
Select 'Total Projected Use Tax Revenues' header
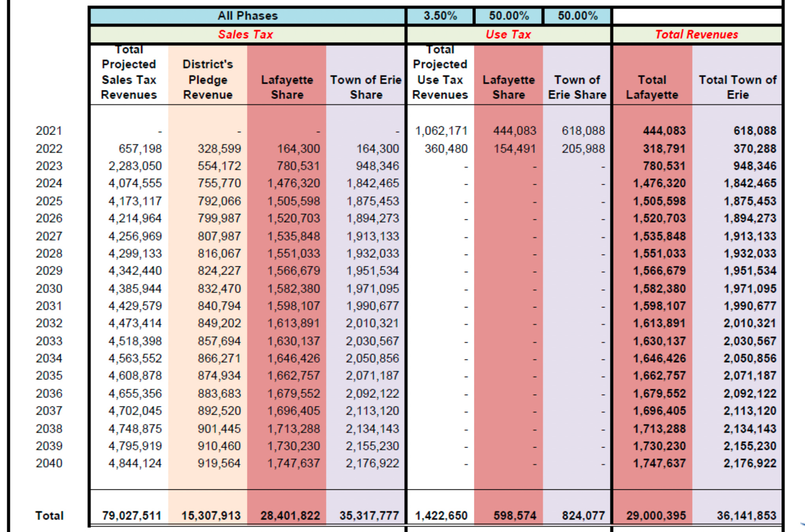pyautogui.click(x=440, y=73)
